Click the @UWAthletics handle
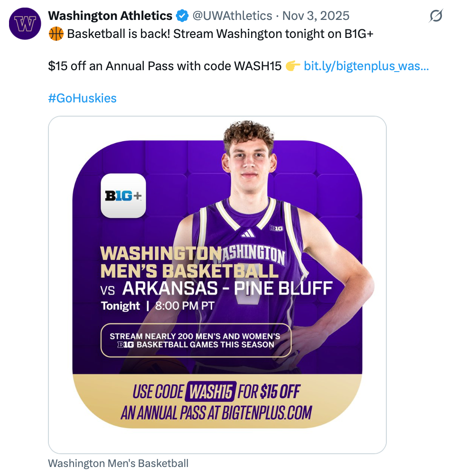449x476 pixels. tap(232, 16)
